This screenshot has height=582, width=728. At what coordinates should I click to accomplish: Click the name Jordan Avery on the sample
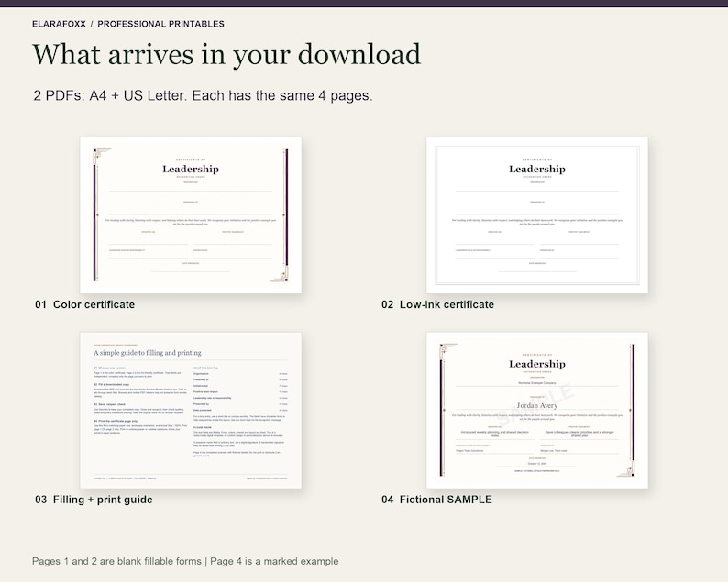tap(537, 405)
